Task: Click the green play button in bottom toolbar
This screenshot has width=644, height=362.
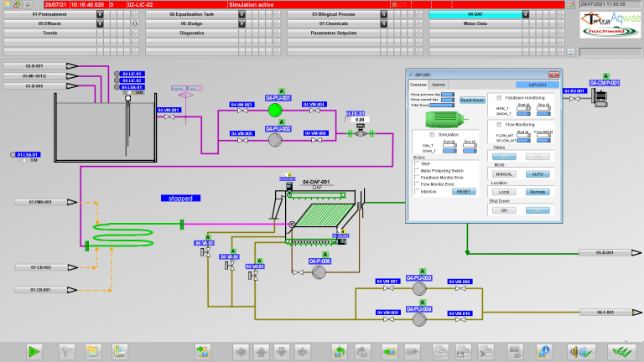Action: [34, 351]
